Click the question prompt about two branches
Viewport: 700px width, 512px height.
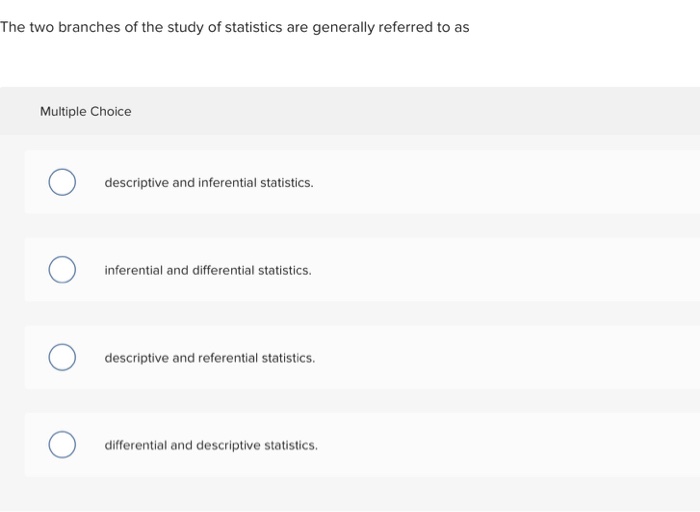coord(234,27)
